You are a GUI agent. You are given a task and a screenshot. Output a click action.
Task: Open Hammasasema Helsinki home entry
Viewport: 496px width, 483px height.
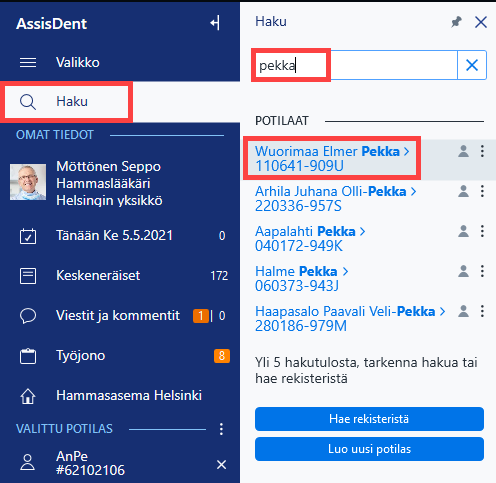click(x=120, y=396)
